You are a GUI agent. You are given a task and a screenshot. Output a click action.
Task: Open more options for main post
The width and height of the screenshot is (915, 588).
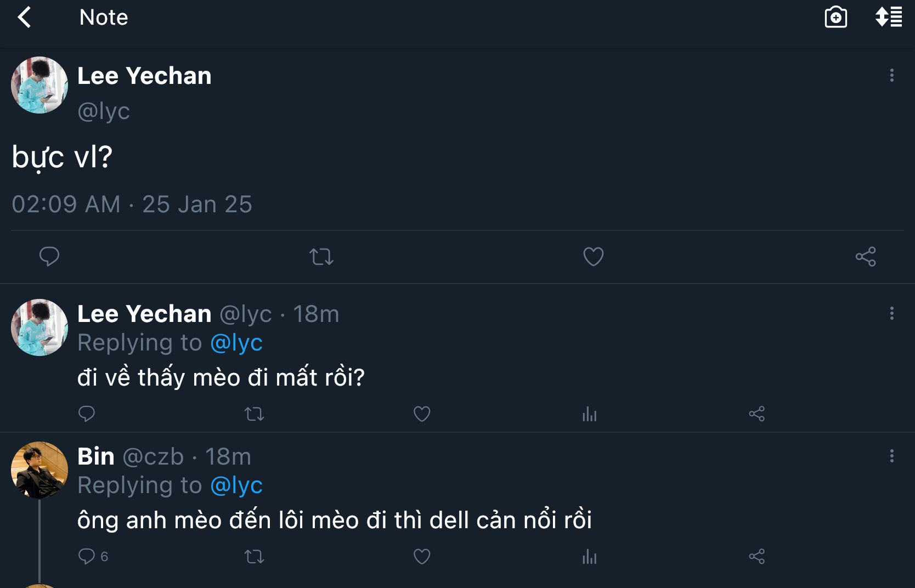click(x=892, y=75)
